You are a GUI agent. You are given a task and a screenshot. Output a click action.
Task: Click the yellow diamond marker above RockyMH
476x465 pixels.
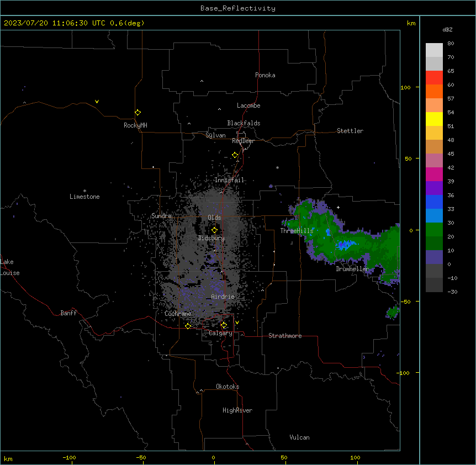138,113
